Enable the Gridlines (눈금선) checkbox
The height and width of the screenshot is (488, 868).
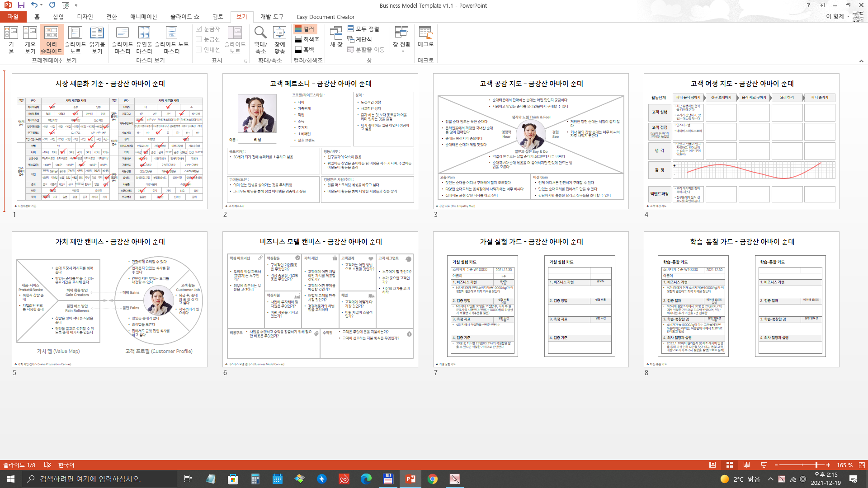(x=199, y=39)
